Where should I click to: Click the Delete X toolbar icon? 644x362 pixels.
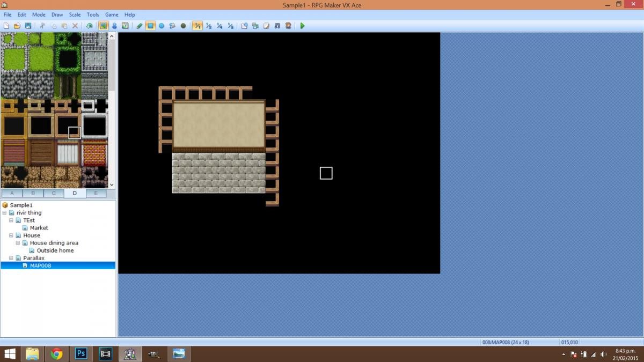(x=75, y=25)
